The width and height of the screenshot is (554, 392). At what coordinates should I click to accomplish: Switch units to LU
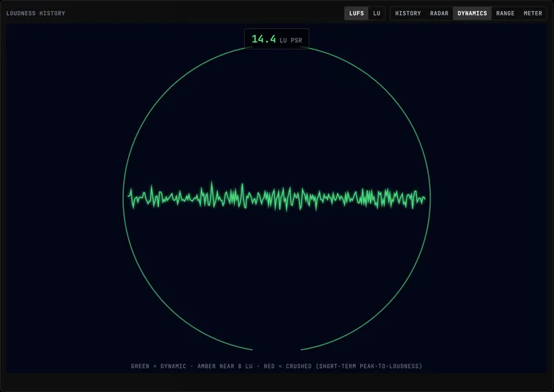tap(377, 13)
